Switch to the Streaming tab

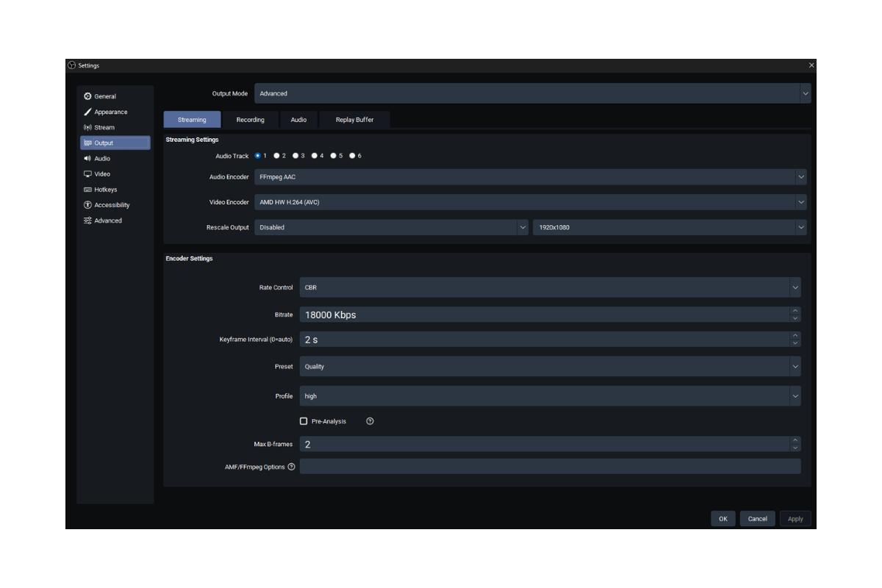(x=192, y=120)
